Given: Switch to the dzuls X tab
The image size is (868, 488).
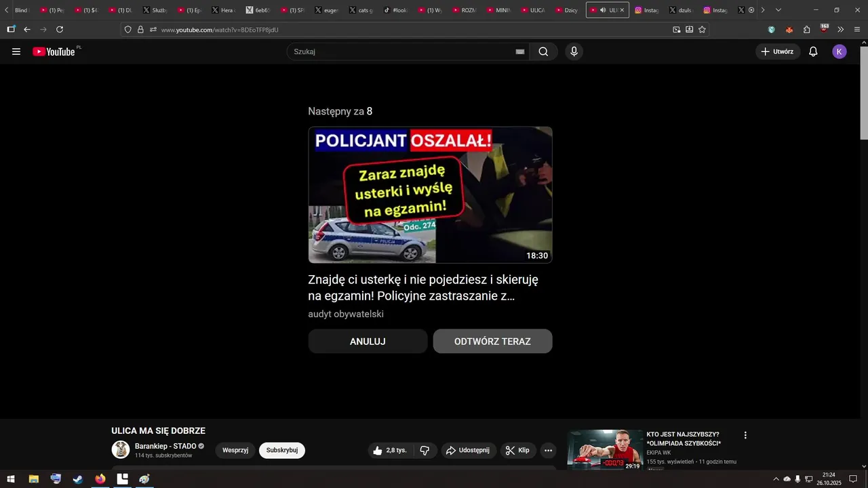Looking at the screenshot, I should click(680, 10).
